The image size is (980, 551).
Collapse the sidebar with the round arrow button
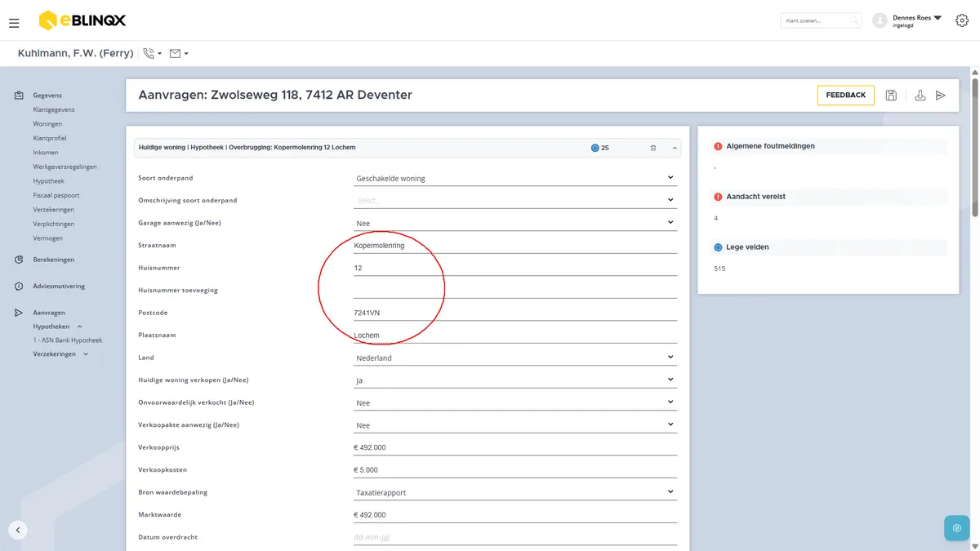pos(18,530)
